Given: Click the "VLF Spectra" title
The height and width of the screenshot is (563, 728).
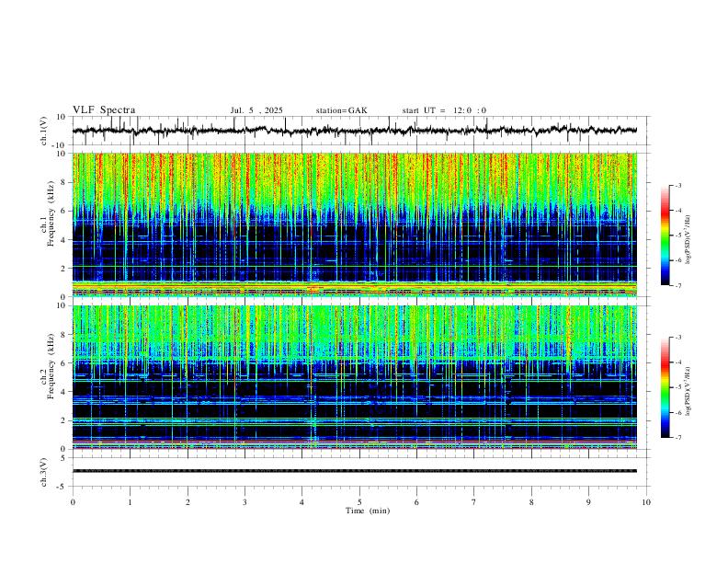Looking at the screenshot, I should (104, 110).
